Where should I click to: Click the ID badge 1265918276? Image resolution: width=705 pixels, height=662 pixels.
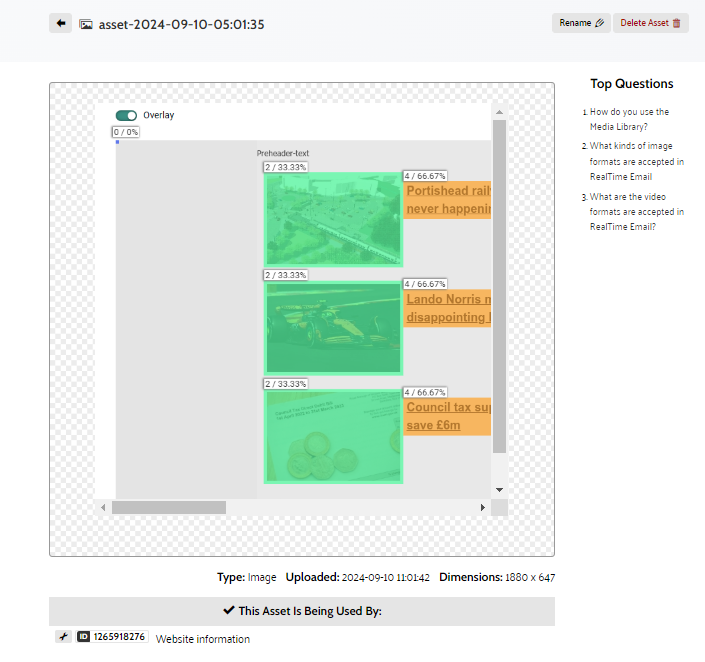[x=111, y=637]
